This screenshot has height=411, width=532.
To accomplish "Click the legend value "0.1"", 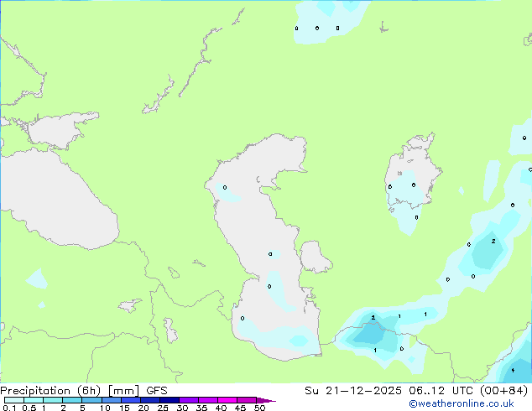I will pyautogui.click(x=9, y=408).
